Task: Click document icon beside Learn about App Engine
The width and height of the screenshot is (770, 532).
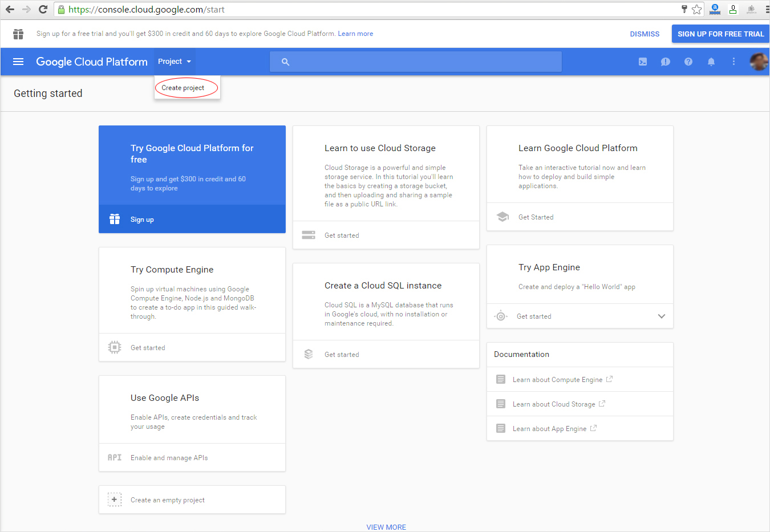Action: [x=501, y=428]
